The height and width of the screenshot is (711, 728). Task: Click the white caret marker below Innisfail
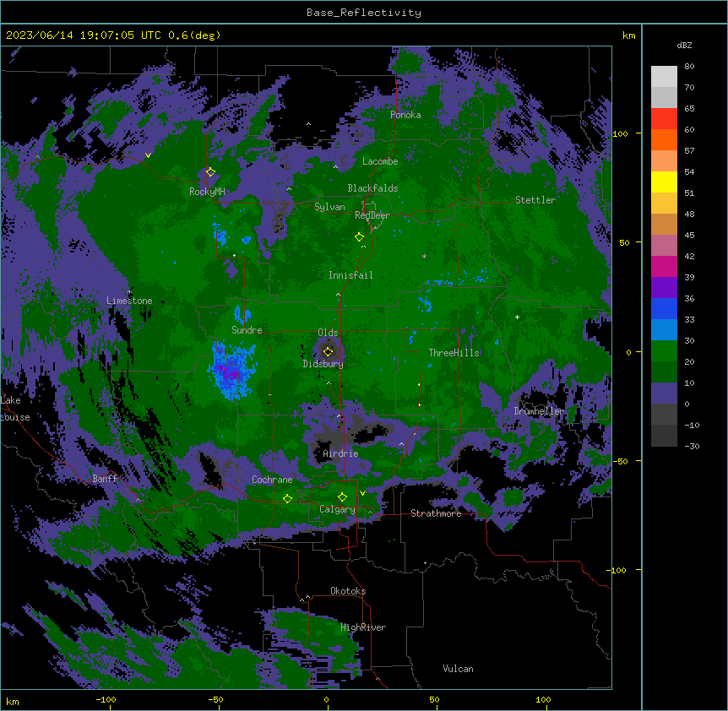(338, 294)
